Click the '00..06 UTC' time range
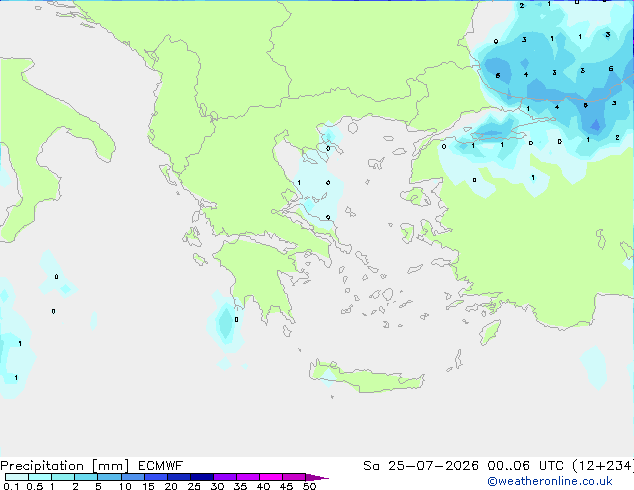 coord(525,466)
